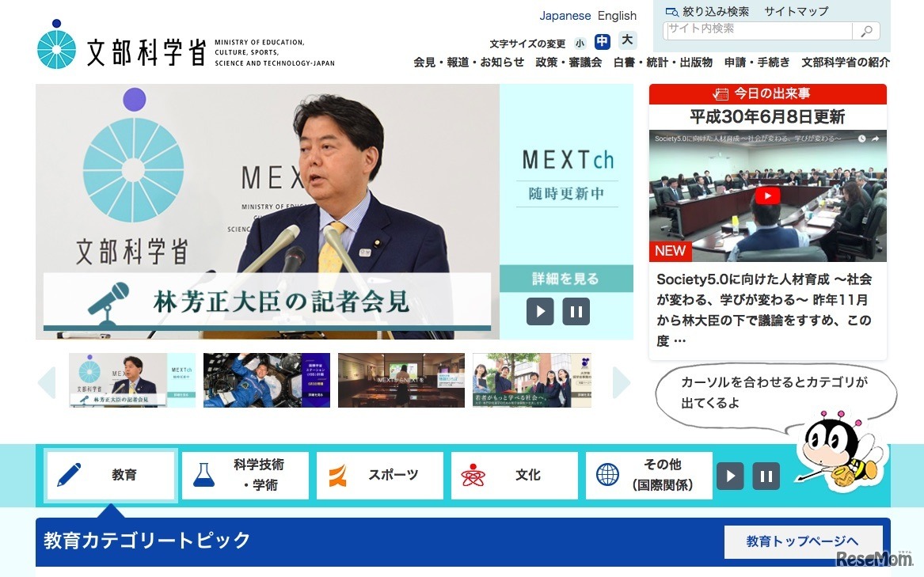The width and height of the screenshot is (924, 577).
Task: Open the サイトマップ link
Action: [796, 11]
